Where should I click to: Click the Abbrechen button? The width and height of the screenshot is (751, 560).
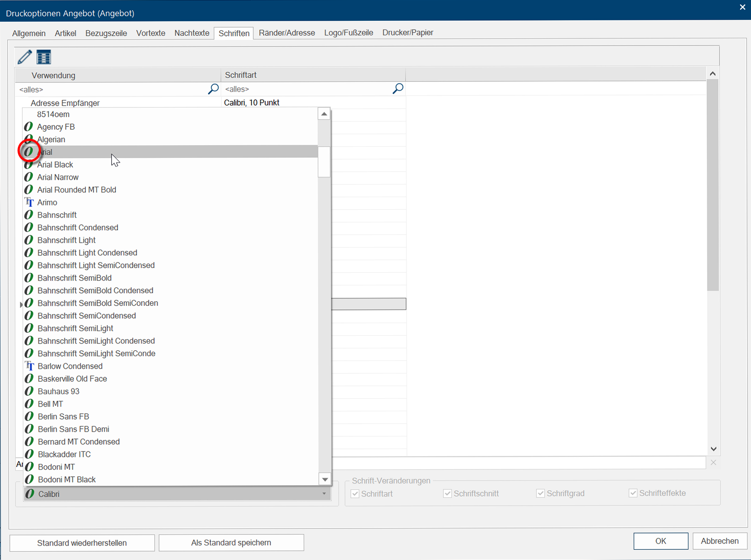coord(720,541)
